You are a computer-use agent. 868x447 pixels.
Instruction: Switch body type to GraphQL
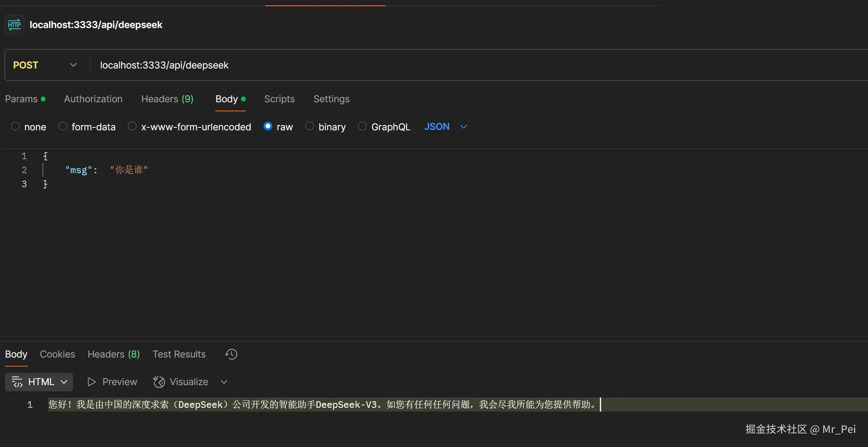pos(362,126)
